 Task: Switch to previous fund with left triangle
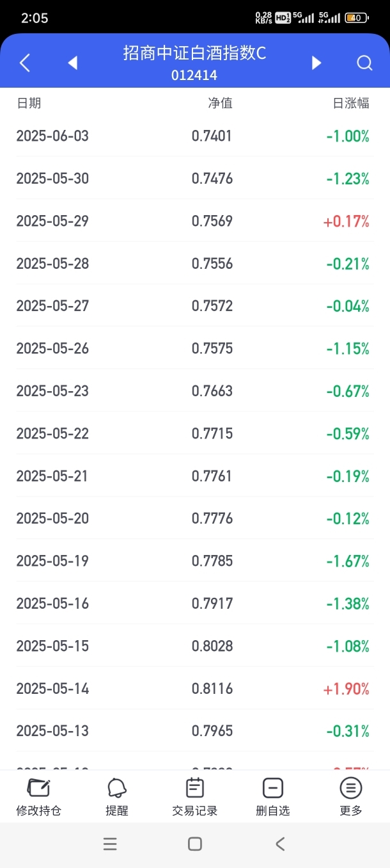pos(72,63)
